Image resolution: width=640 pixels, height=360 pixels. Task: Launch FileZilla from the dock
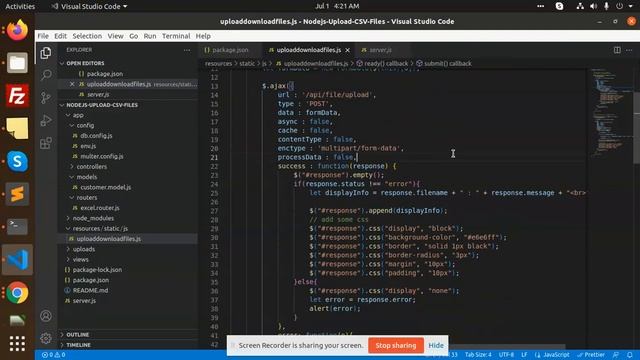(x=17, y=96)
